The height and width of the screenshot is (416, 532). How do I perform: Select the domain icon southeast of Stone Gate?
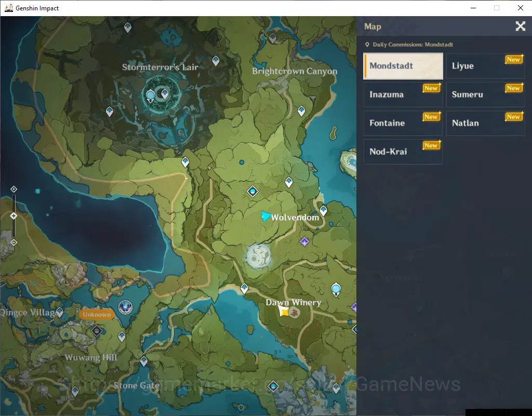point(273,386)
